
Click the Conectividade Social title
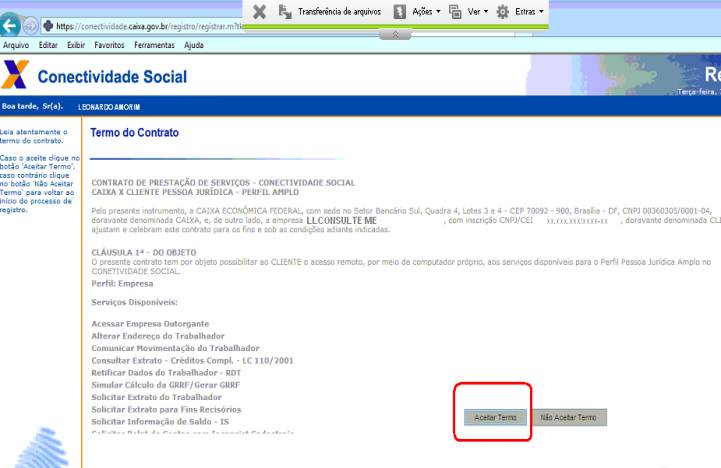click(112, 77)
